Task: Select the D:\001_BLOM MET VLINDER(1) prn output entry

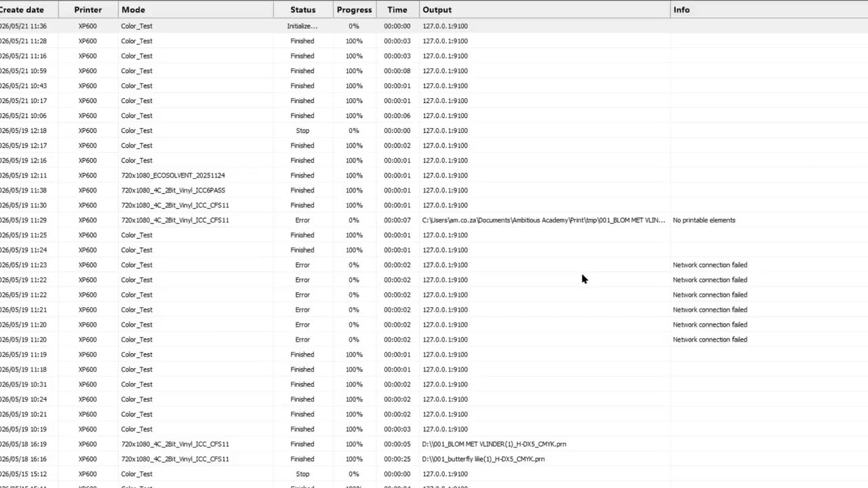Action: coord(494,444)
